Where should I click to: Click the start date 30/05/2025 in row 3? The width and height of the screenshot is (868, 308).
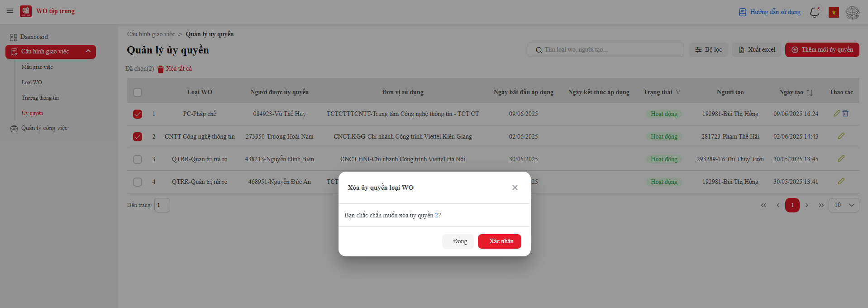coord(524,159)
